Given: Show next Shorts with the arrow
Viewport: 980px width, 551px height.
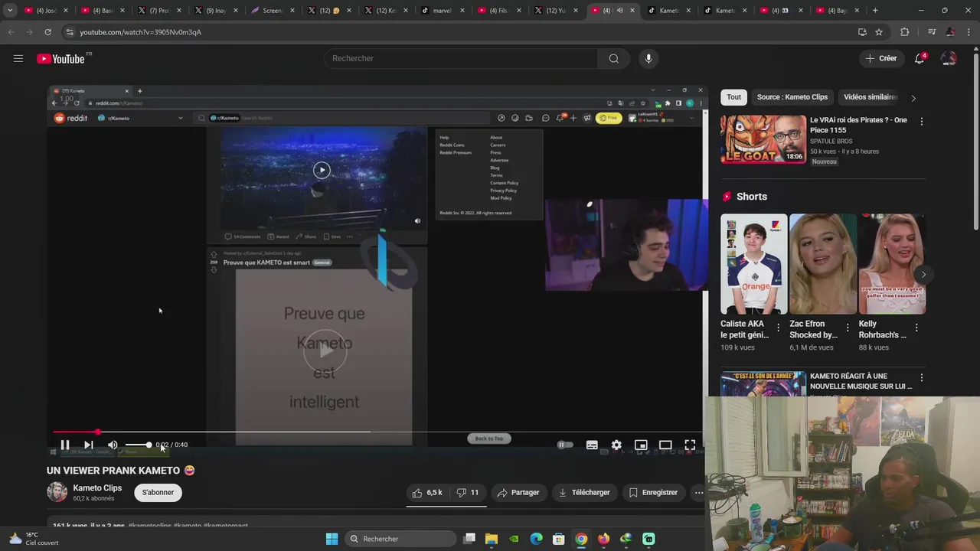Looking at the screenshot, I should pyautogui.click(x=923, y=275).
